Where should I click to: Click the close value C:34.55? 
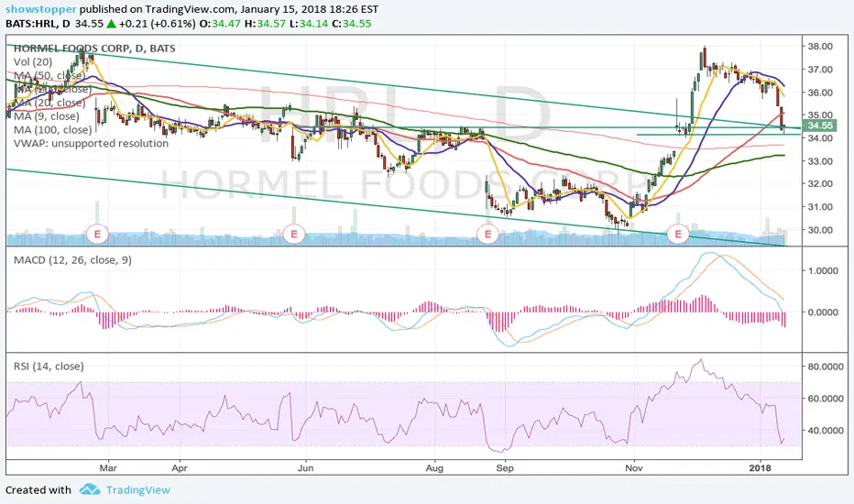click(352, 24)
